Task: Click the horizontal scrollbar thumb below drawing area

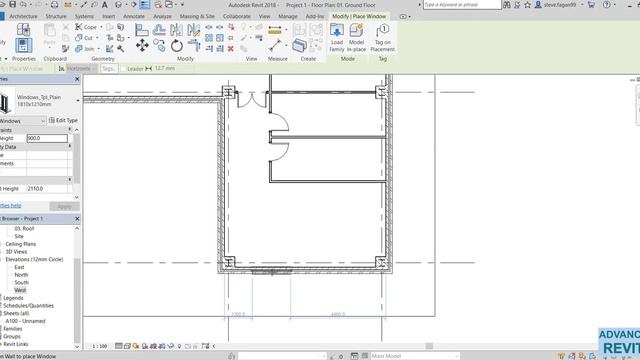Action: pyautogui.click(x=429, y=346)
